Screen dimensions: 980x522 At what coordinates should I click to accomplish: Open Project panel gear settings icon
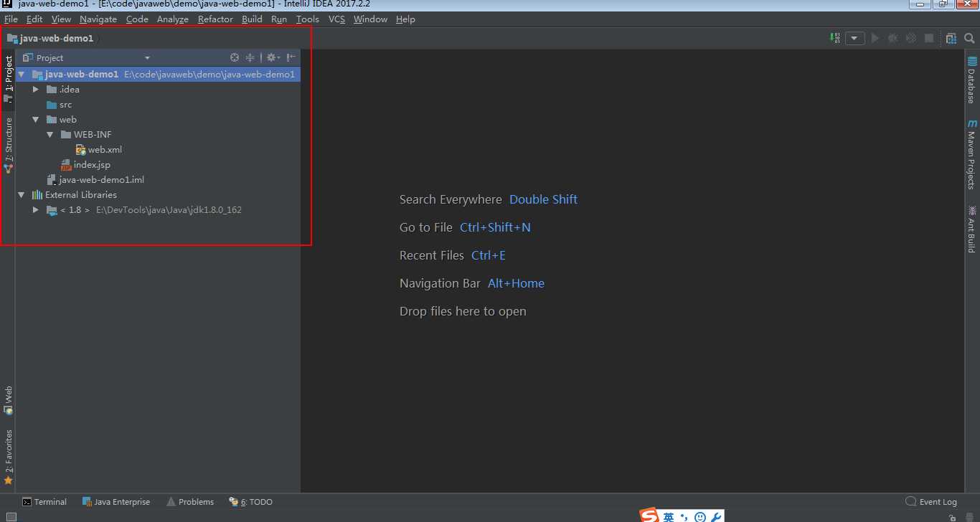[273, 57]
